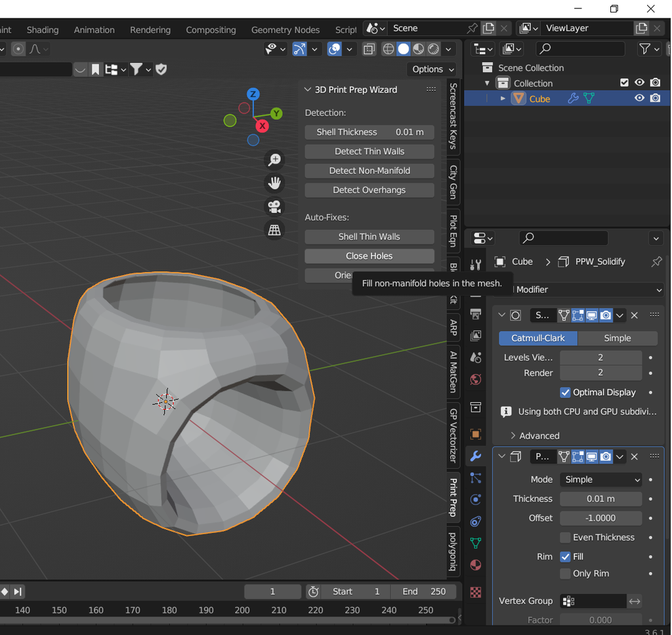The image size is (672, 635).
Task: Open the Animation workspace tab
Action: (94, 30)
